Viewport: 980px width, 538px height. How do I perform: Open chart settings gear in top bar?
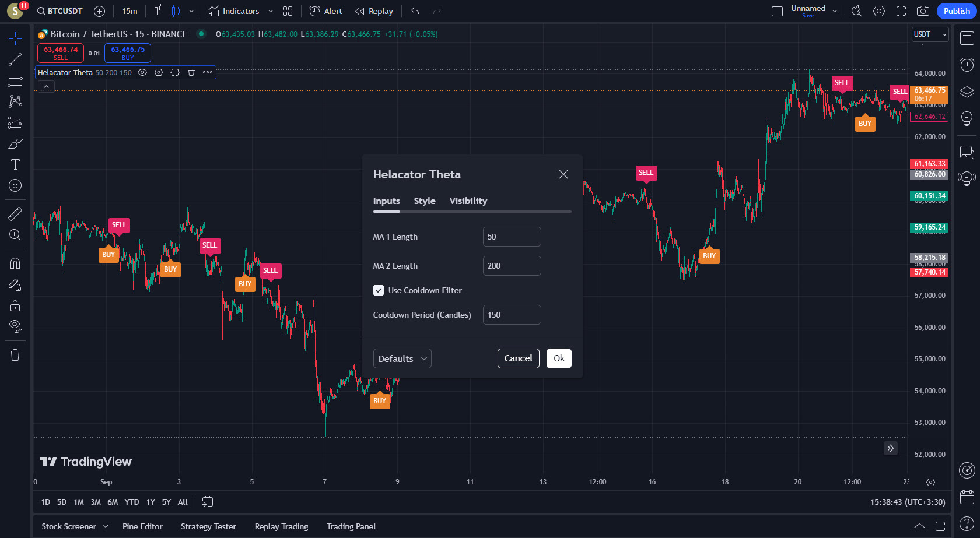coord(879,11)
